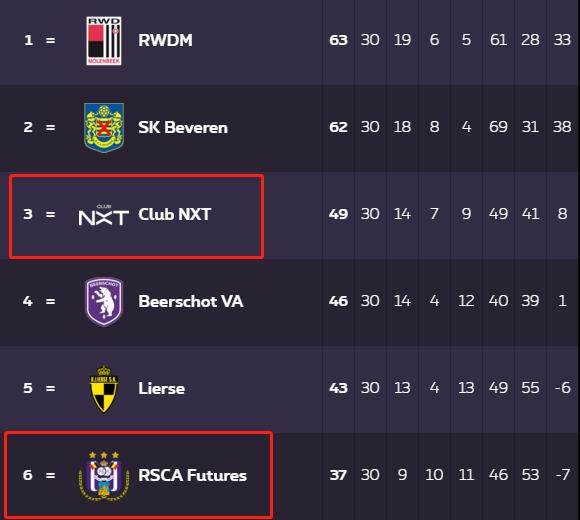Screen dimensions: 580x520
Task: Open the RWDM team name link
Action: coord(165,40)
